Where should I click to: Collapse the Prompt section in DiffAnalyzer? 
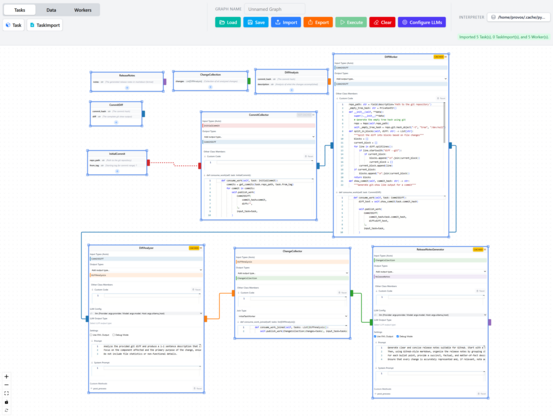(92, 341)
